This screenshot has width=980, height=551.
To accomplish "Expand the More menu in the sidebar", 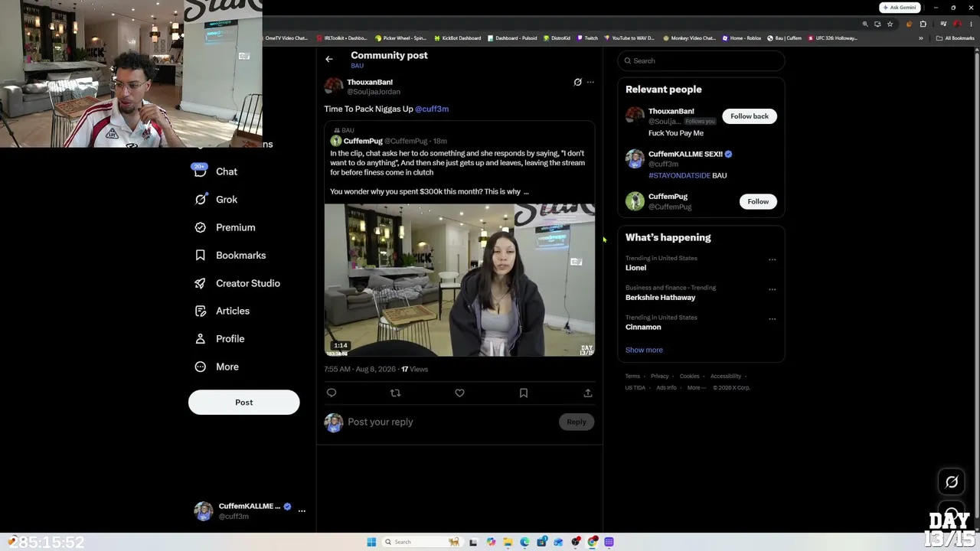I will pos(217,367).
